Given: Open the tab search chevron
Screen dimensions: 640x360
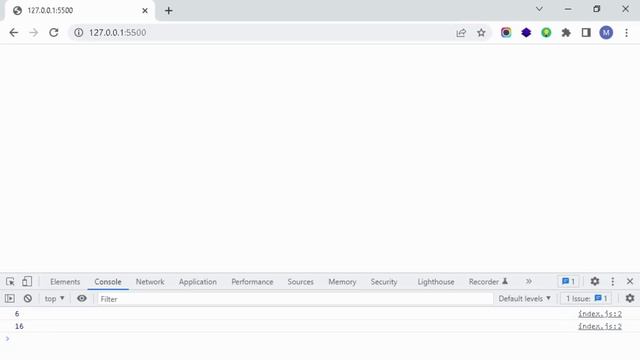Looking at the screenshot, I should point(539,9).
